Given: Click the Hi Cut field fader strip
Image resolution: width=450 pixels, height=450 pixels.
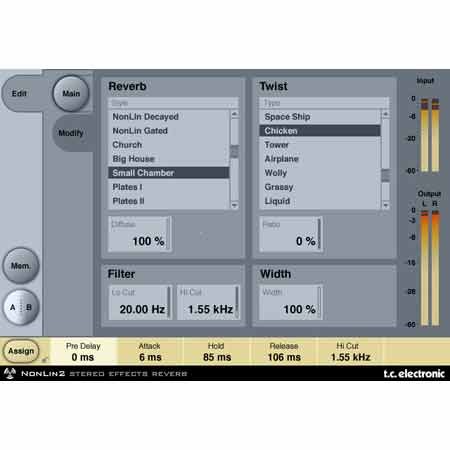Looking at the screenshot, I should click(237, 302).
